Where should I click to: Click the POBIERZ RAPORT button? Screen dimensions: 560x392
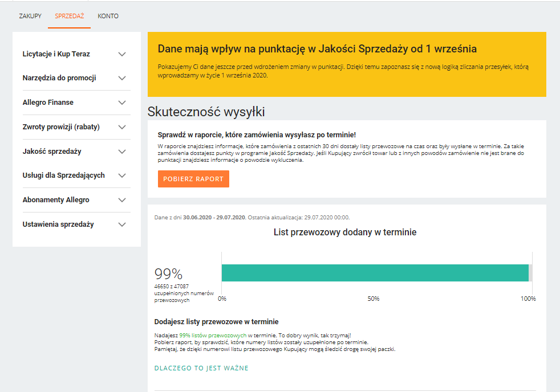click(193, 179)
